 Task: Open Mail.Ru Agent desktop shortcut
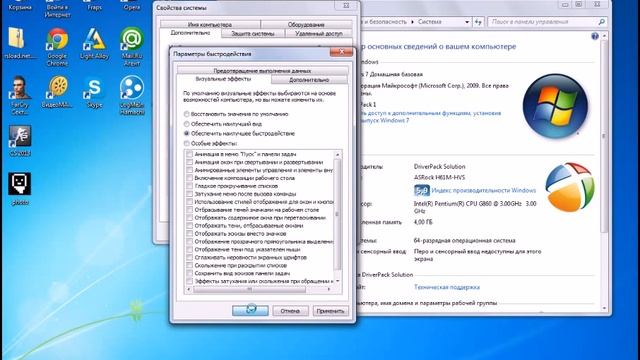click(131, 47)
